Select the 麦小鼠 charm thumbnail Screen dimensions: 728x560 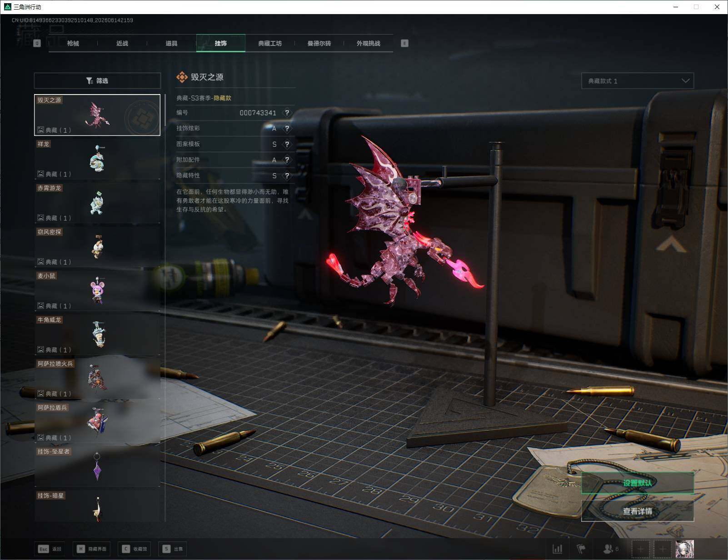pyautogui.click(x=97, y=291)
